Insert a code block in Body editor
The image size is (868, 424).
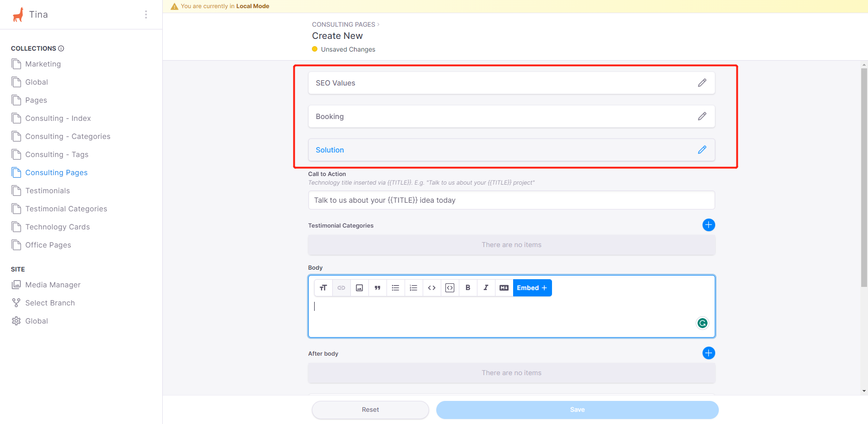pos(432,287)
